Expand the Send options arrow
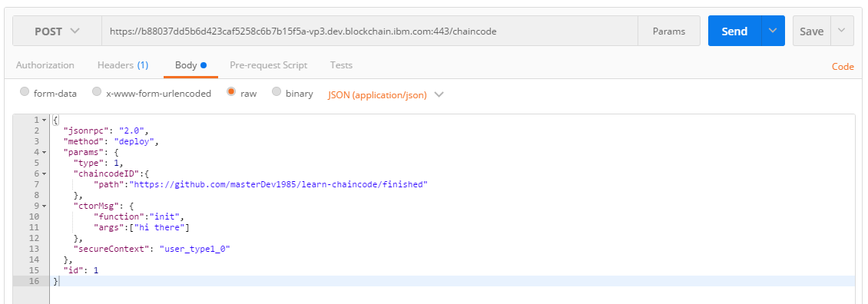 coord(774,31)
